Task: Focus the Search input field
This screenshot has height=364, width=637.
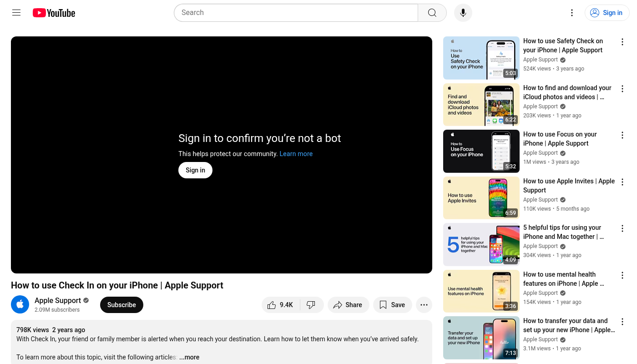Action: coord(296,13)
